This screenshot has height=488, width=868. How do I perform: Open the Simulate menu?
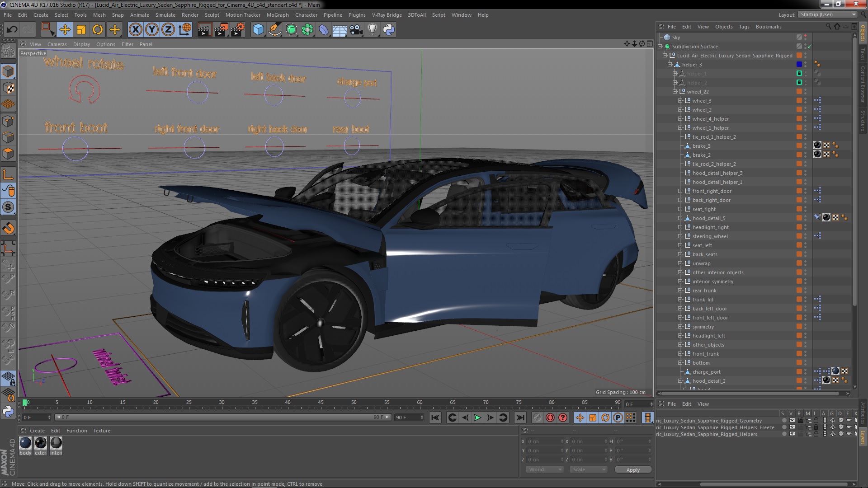click(x=165, y=15)
